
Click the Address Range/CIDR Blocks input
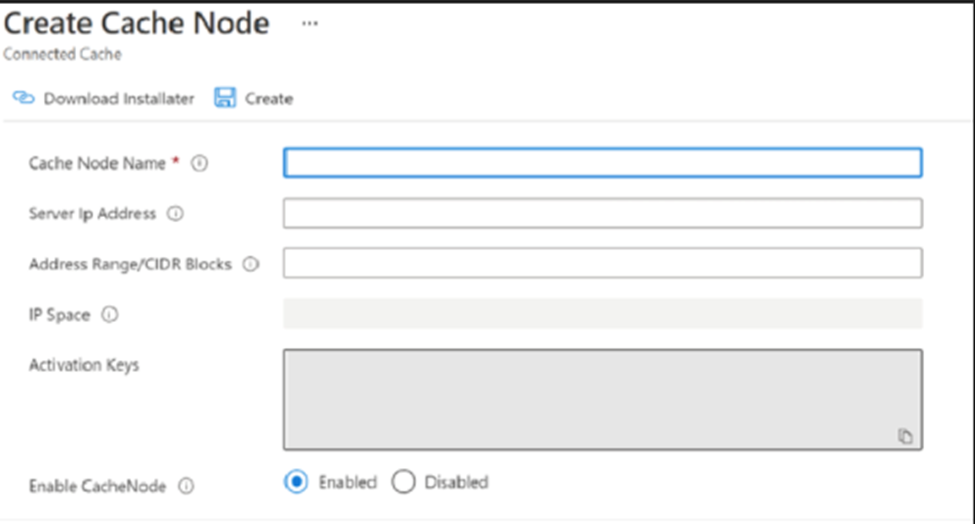point(603,263)
